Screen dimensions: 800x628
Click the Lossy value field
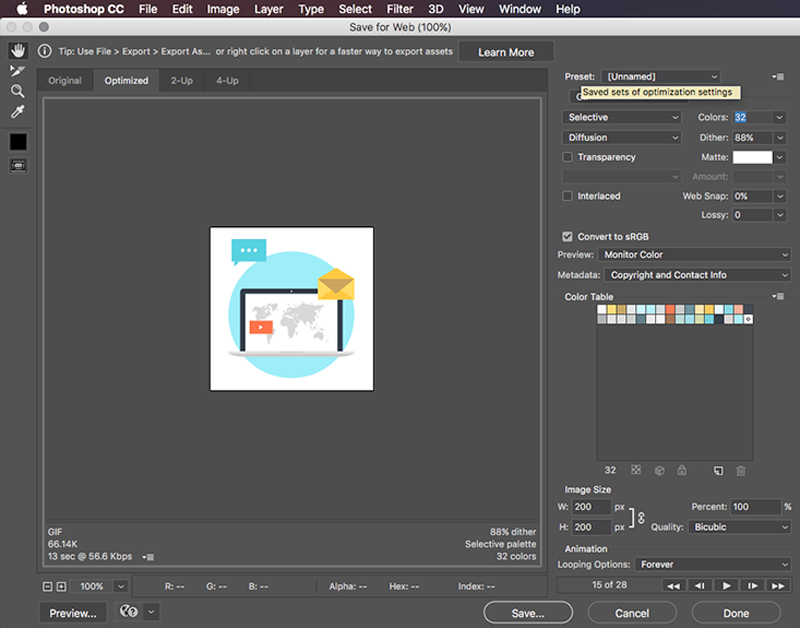tap(753, 215)
